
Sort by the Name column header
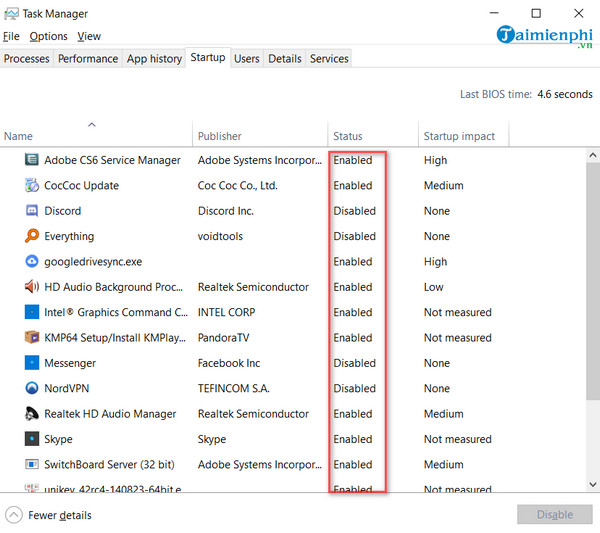96,136
